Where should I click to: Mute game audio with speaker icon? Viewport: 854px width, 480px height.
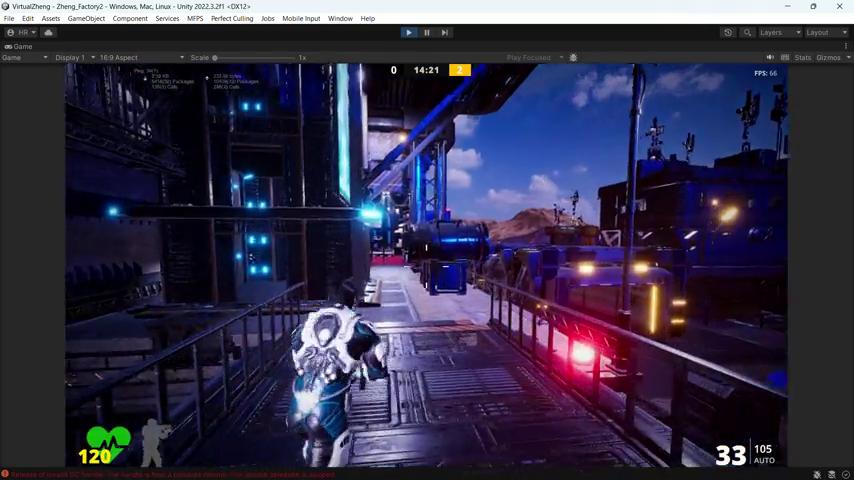[x=770, y=58]
